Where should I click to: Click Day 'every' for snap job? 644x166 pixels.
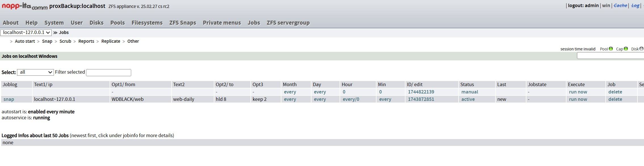click(x=320, y=99)
